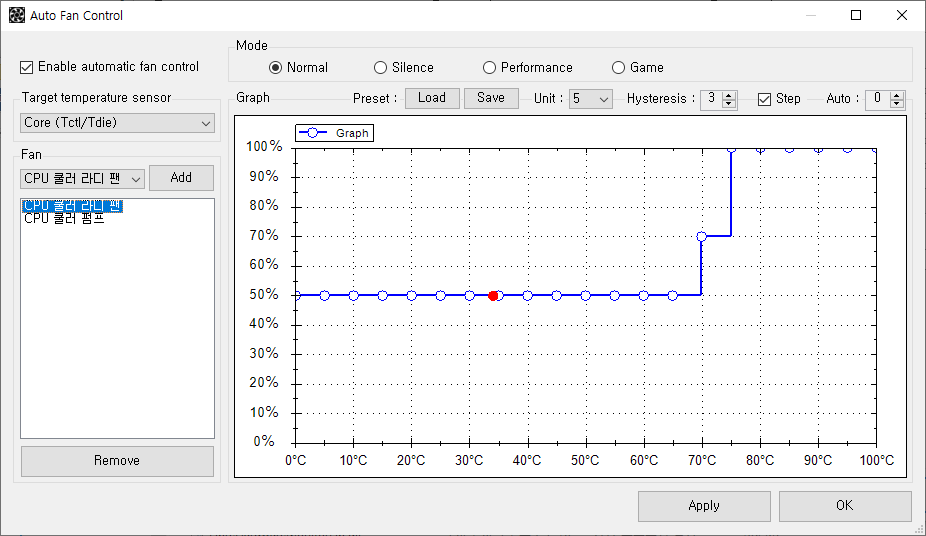This screenshot has width=926, height=536.
Task: Close the Auto Fan Control window
Action: pyautogui.click(x=902, y=15)
